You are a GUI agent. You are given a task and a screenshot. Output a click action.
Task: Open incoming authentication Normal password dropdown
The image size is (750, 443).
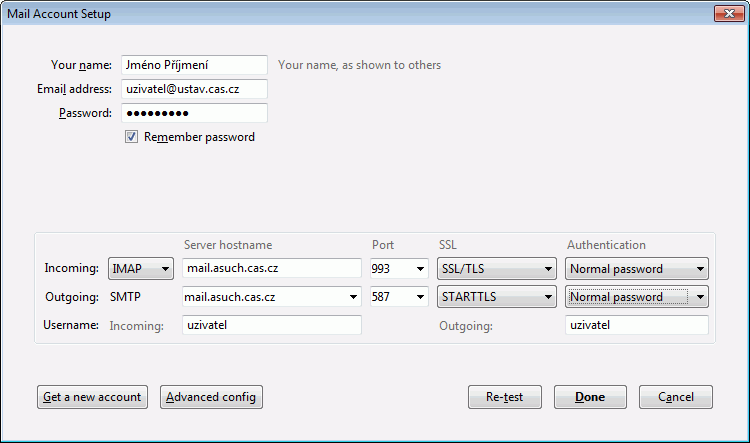[x=636, y=269]
